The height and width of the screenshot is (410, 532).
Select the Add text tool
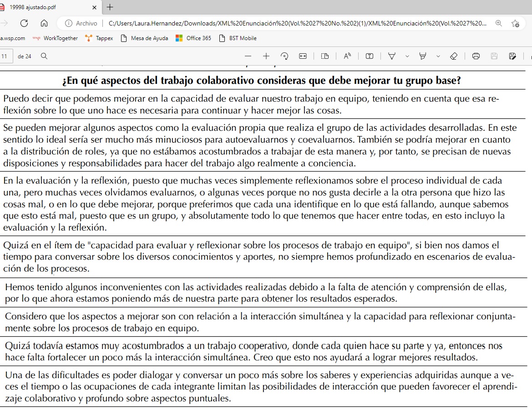(x=370, y=56)
